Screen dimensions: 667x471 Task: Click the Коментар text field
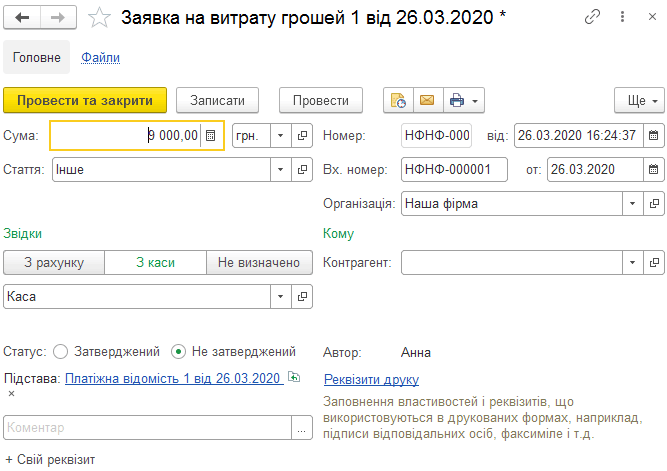click(x=148, y=428)
